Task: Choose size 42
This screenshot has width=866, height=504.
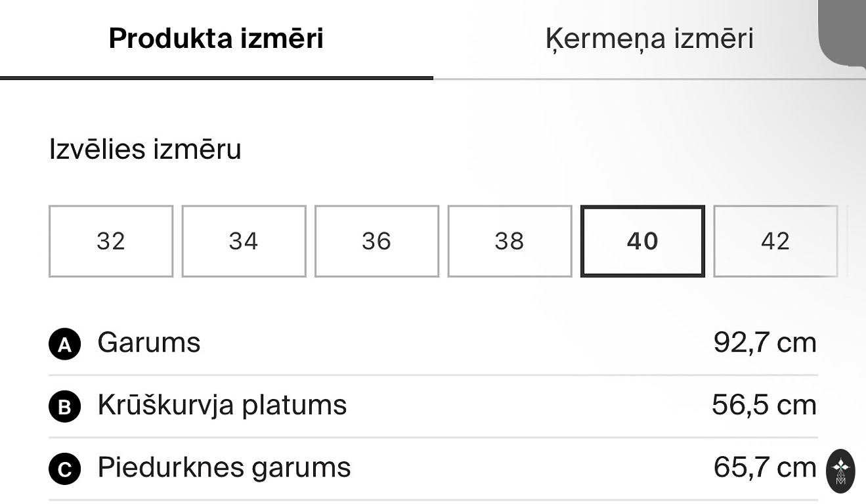Action: [x=775, y=241]
